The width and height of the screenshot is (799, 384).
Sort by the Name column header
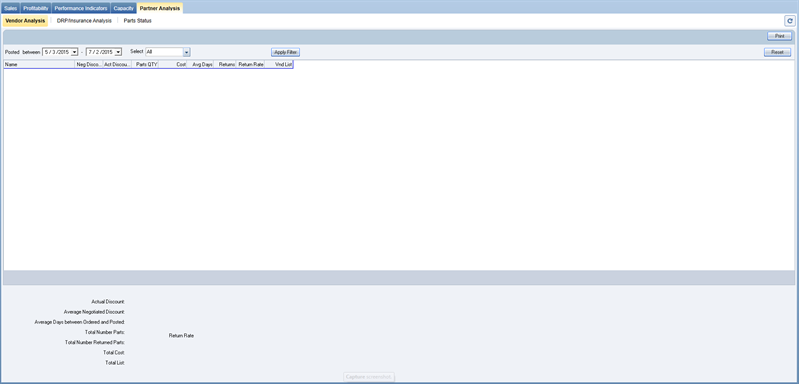pyautogui.click(x=39, y=65)
